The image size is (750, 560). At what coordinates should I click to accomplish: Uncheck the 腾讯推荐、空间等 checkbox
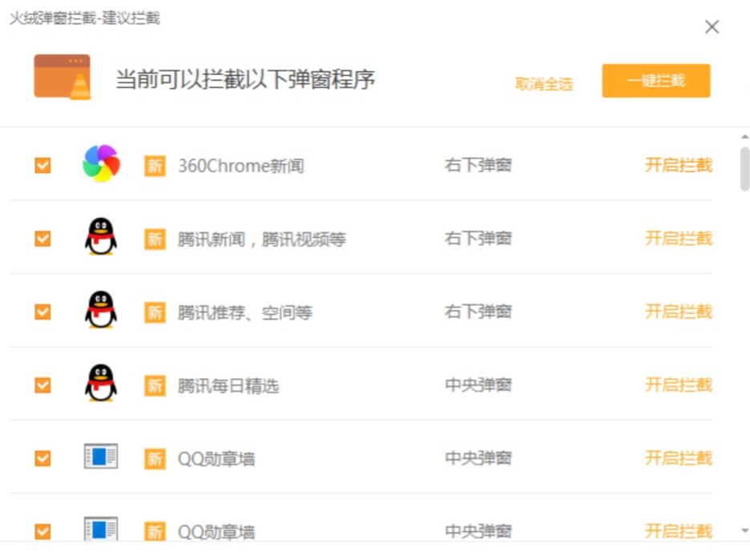(42, 312)
